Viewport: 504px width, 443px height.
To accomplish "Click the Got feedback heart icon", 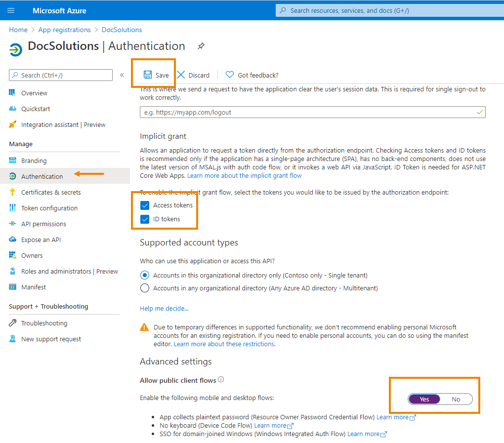I will point(230,75).
